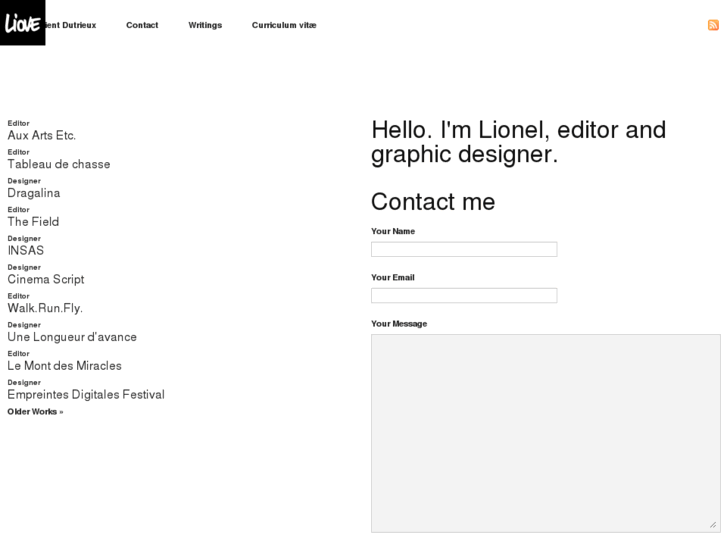
Task: View the Tableau de chasse work
Action: [x=59, y=164]
